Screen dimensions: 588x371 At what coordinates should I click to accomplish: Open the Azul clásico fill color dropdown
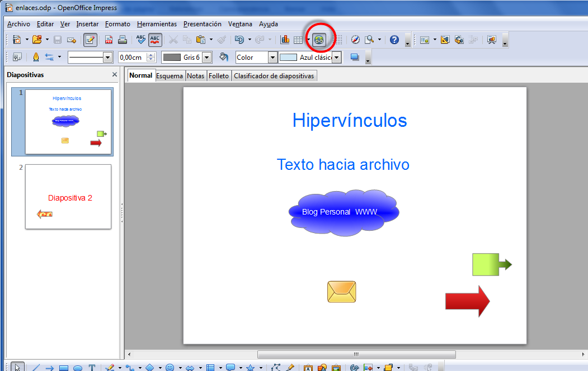pyautogui.click(x=337, y=58)
